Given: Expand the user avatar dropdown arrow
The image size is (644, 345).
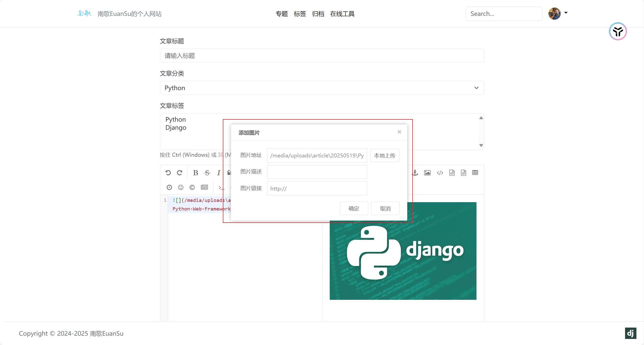Looking at the screenshot, I should pos(566,13).
